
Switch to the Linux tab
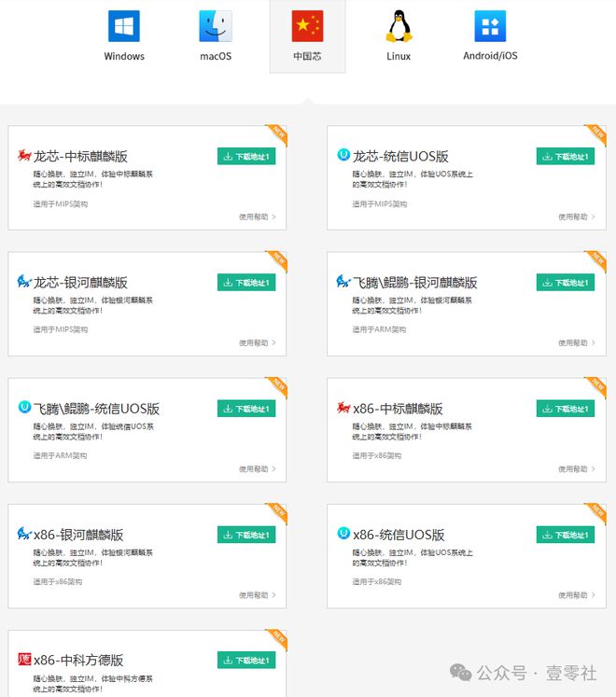(399, 36)
